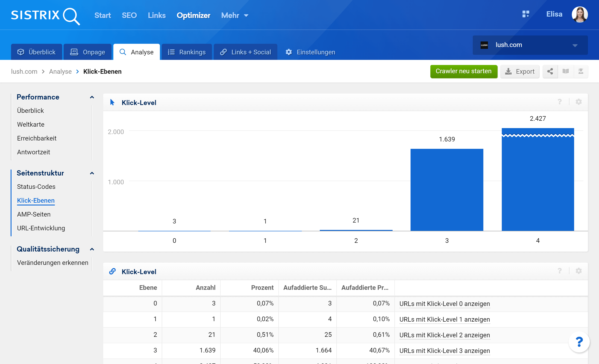Open the apps grid icon in header
Viewport: 599px width, 364px height.
(x=526, y=14)
